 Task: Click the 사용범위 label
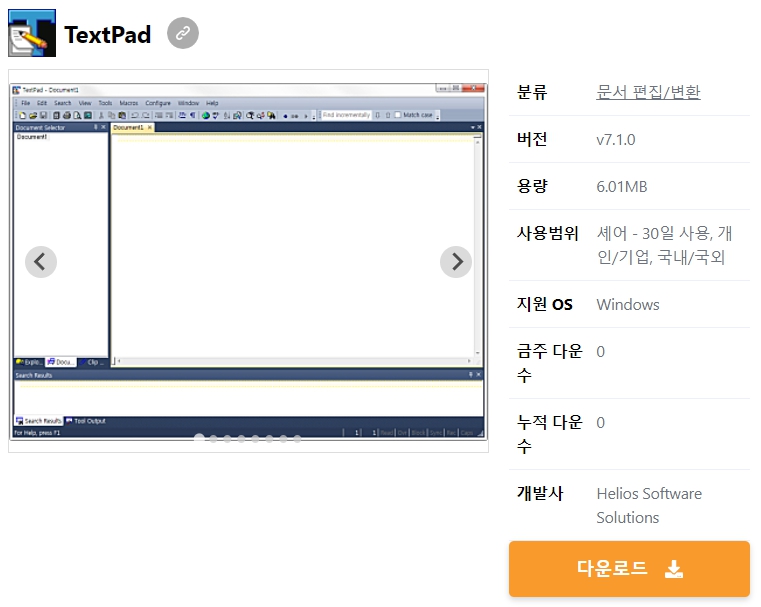click(547, 233)
